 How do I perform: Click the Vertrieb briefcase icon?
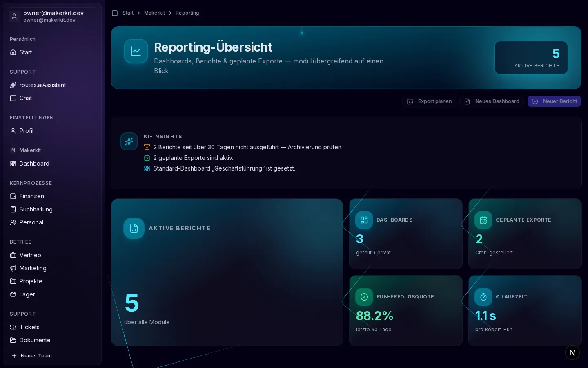13,255
